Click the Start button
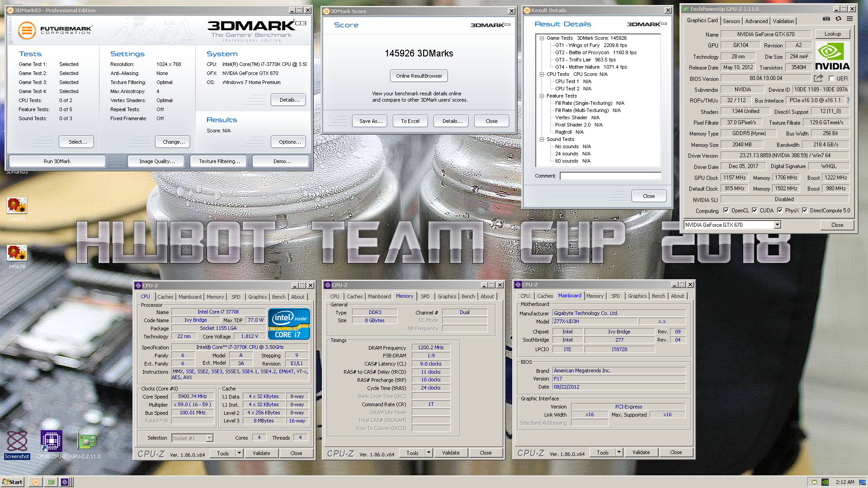 [x=13, y=482]
